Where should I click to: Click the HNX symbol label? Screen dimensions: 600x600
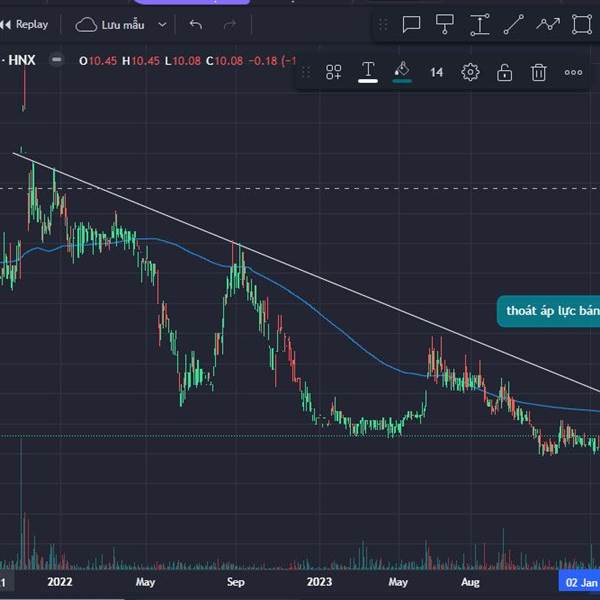[22, 60]
